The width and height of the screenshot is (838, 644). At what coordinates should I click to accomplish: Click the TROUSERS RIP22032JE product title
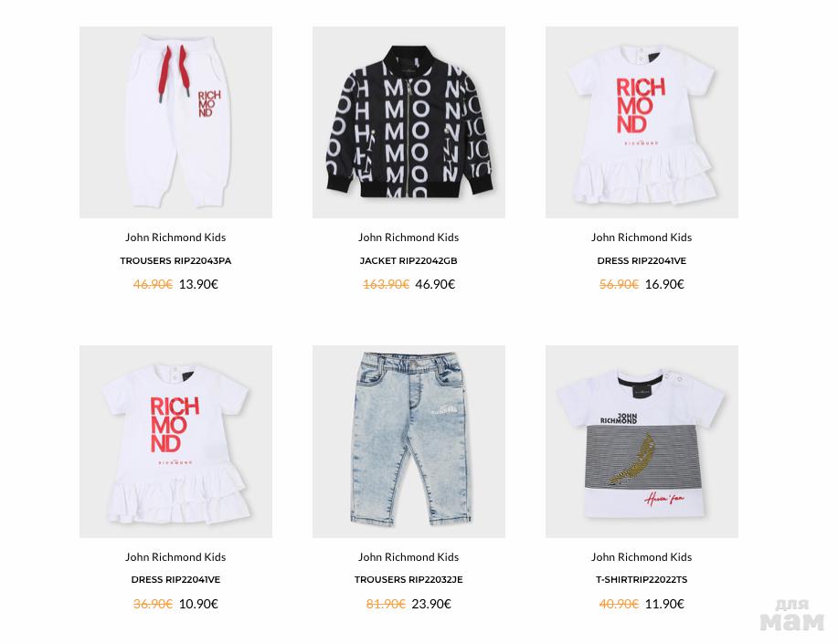(x=408, y=579)
